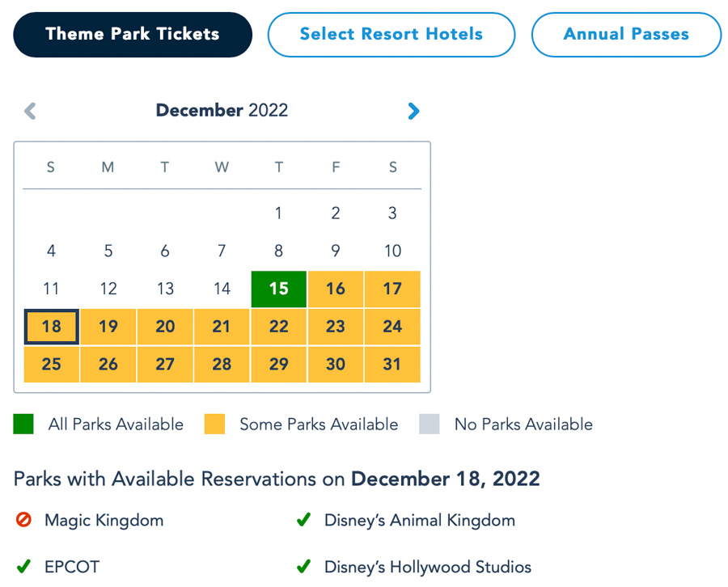
Task: Click December 2022 month heading
Action: (222, 111)
